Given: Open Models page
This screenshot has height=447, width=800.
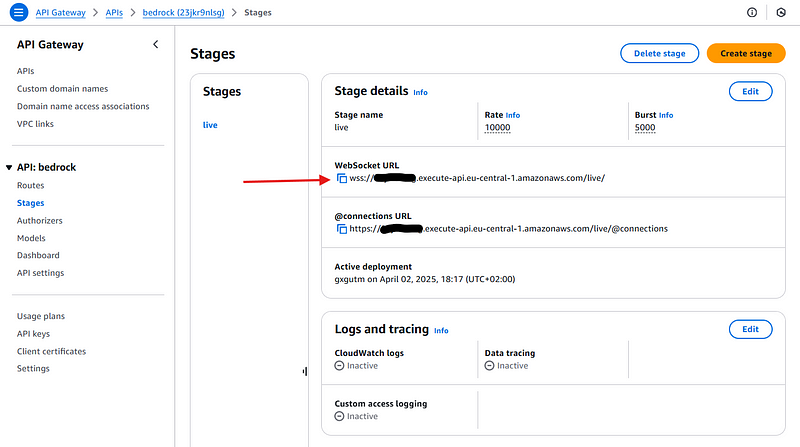Looking at the screenshot, I should pos(31,238).
